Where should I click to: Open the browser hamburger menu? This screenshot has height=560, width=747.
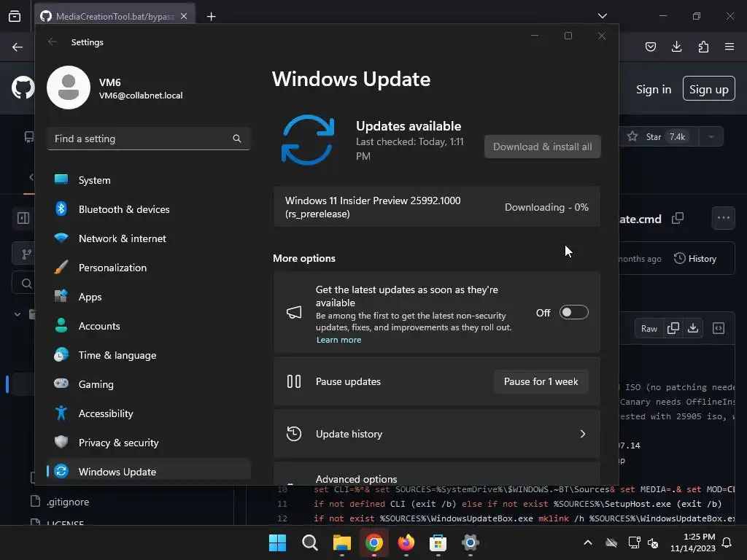coord(729,47)
